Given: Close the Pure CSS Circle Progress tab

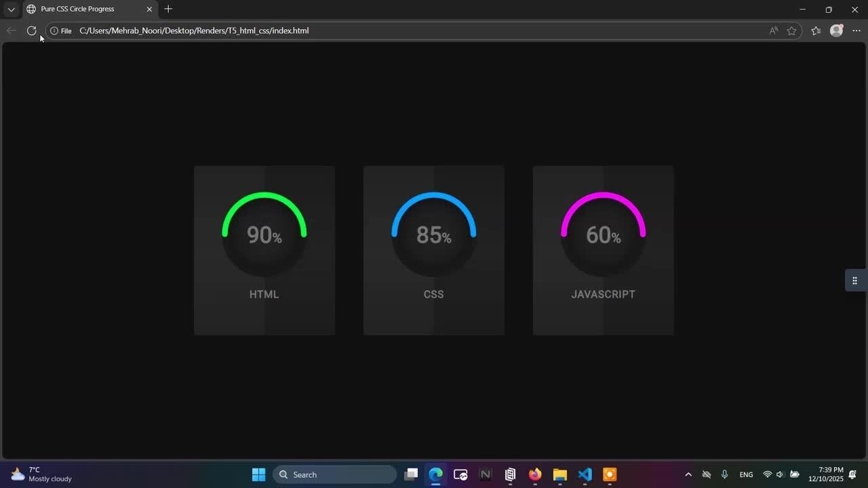Looking at the screenshot, I should [149, 9].
